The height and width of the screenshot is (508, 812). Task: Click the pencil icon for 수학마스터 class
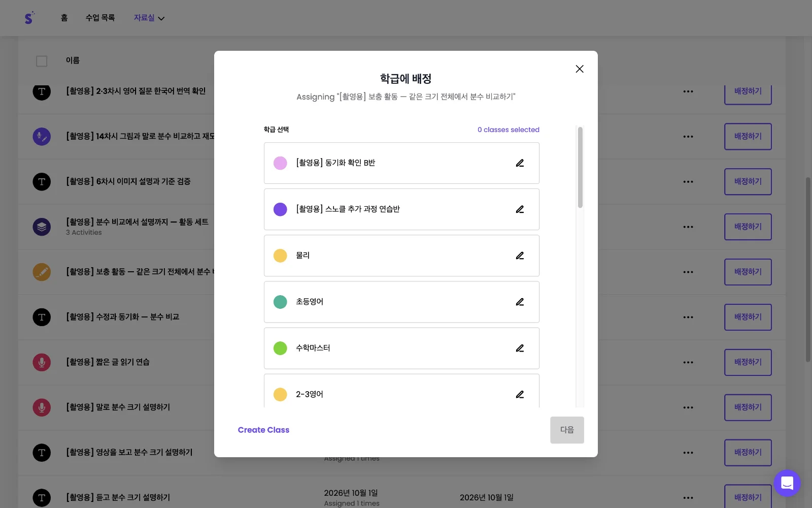point(520,348)
